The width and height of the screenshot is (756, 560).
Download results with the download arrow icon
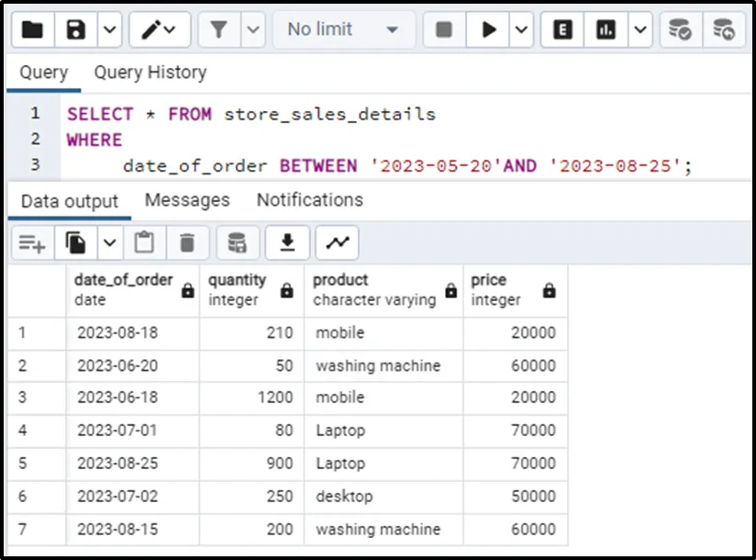pyautogui.click(x=287, y=243)
